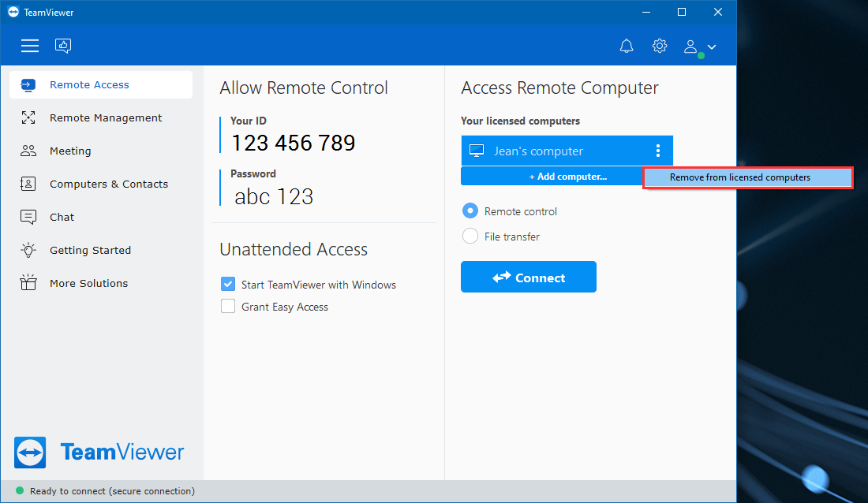Click the Remote Management sidebar icon
The height and width of the screenshot is (503, 868).
(28, 117)
